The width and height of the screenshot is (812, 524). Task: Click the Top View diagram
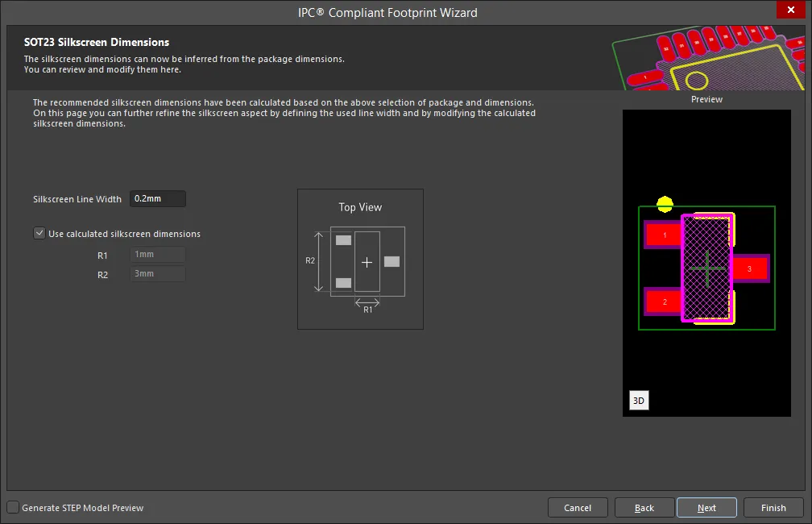[x=360, y=259]
